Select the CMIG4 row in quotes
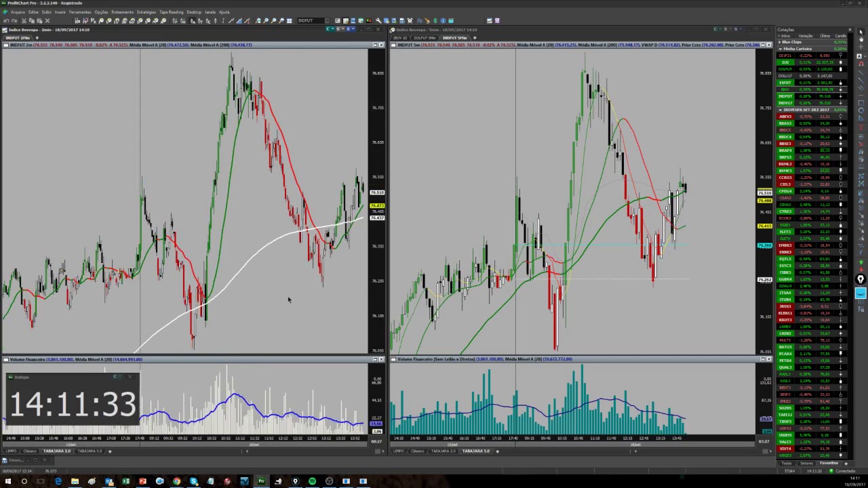This screenshot has height=488, width=868. [810, 191]
